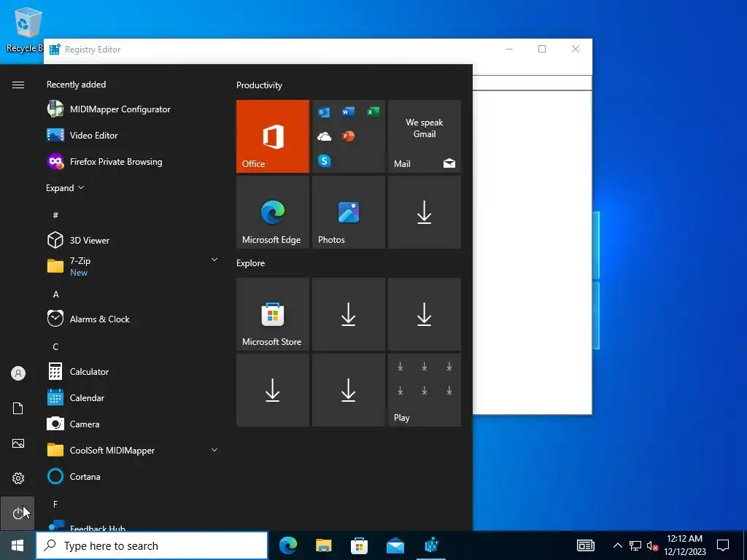Click the Registry Editor address bar
Image resolution: width=747 pixels, height=560 pixels.
[532, 82]
